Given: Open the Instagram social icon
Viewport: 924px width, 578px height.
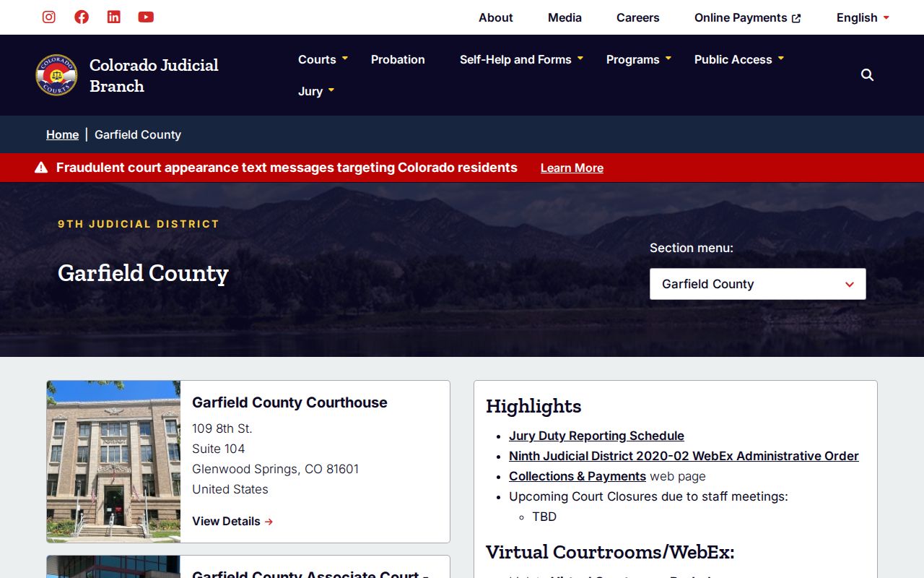Looking at the screenshot, I should [x=49, y=17].
